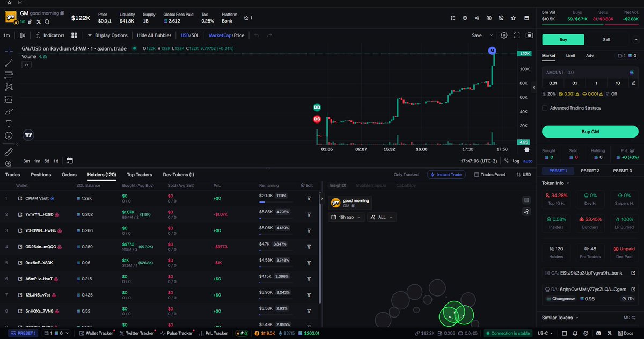Filter trades for CPMM Vault row
Image resolution: width=644 pixels, height=339 pixels.
309,198
